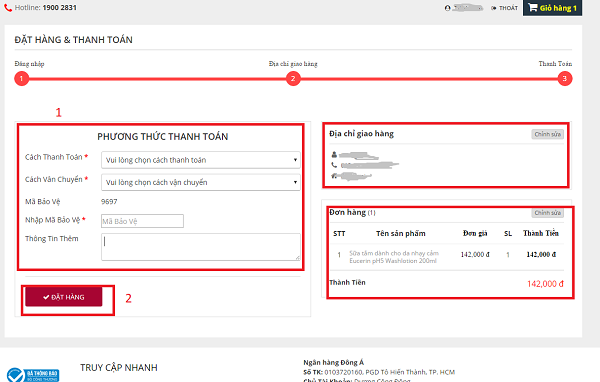Viewport: 600px width, 382px height.
Task: Focus the Mã Bảo Vệ security code field
Action: [142, 221]
